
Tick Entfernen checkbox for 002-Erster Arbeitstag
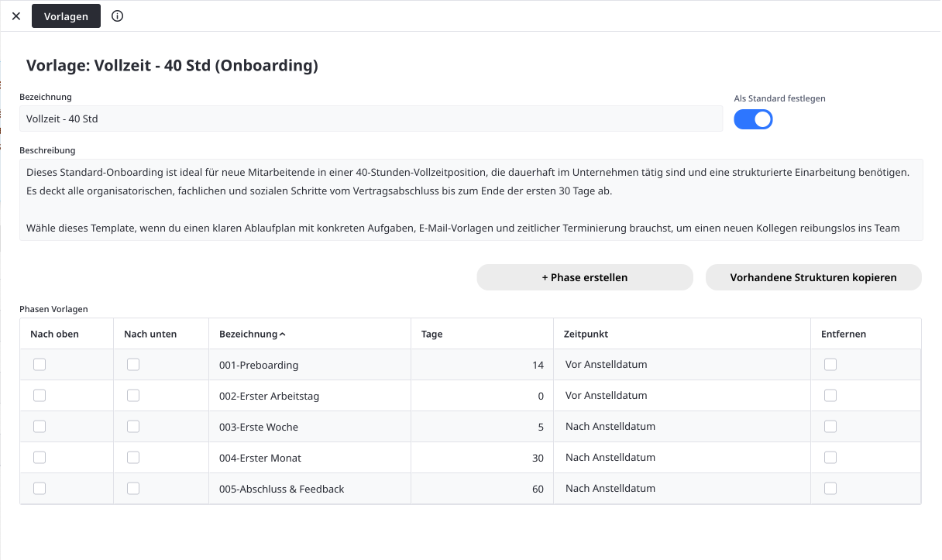point(830,396)
